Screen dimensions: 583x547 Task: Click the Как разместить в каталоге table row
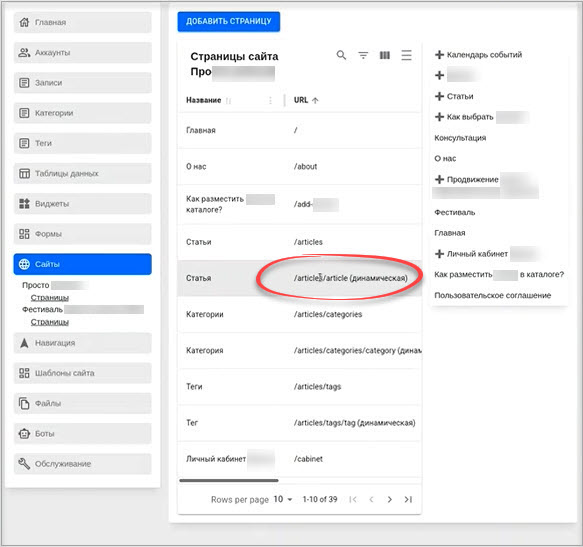tap(300, 204)
